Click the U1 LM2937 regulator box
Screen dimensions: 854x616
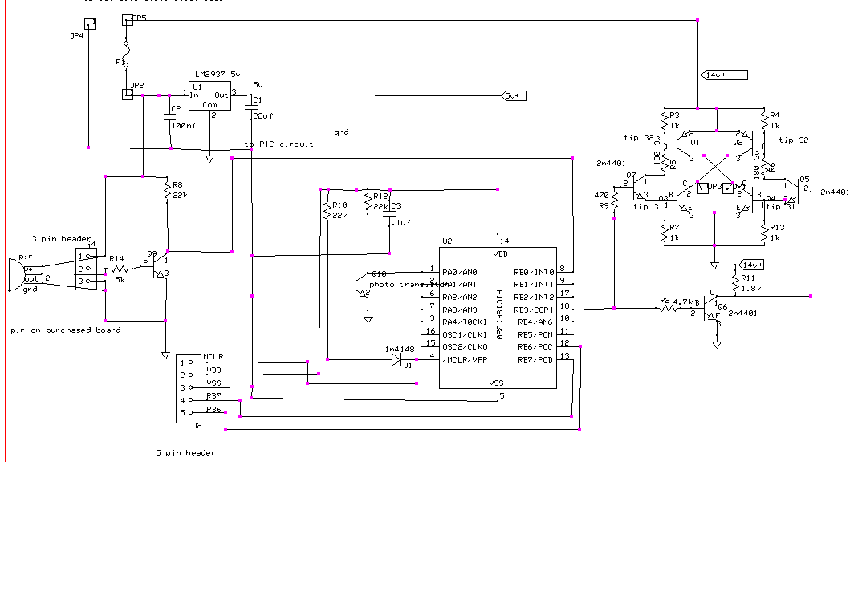(209, 95)
